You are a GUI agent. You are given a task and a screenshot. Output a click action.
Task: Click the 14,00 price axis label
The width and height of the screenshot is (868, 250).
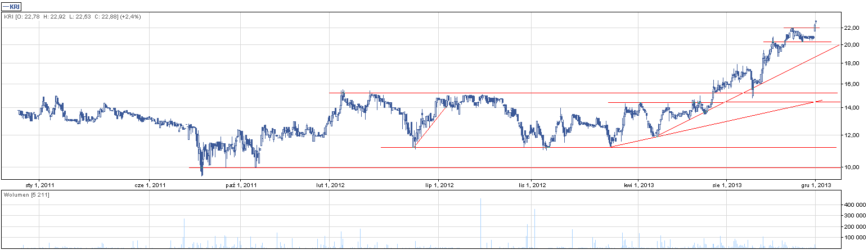851,108
